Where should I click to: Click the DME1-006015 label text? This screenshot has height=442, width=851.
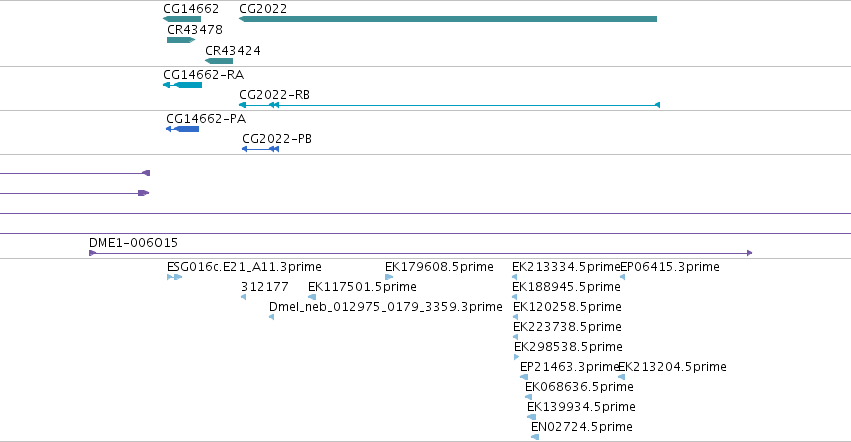tap(134, 243)
